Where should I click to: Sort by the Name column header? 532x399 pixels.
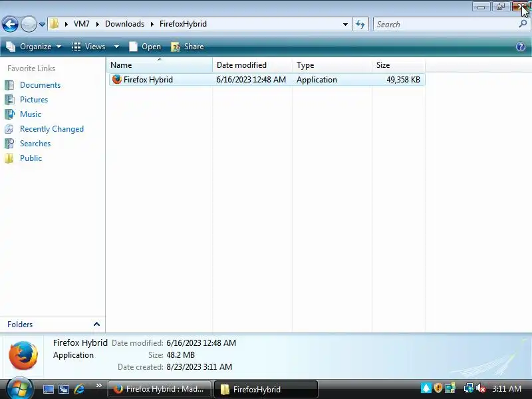(x=160, y=65)
